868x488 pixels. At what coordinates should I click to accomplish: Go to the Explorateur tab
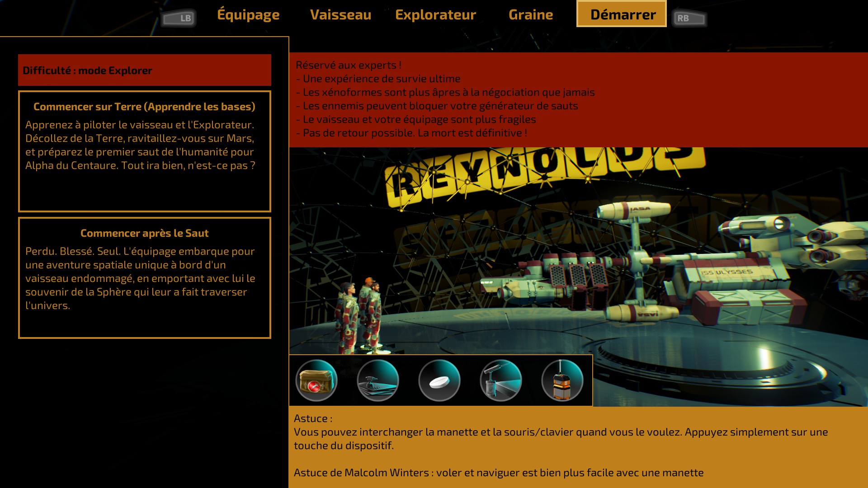(435, 14)
